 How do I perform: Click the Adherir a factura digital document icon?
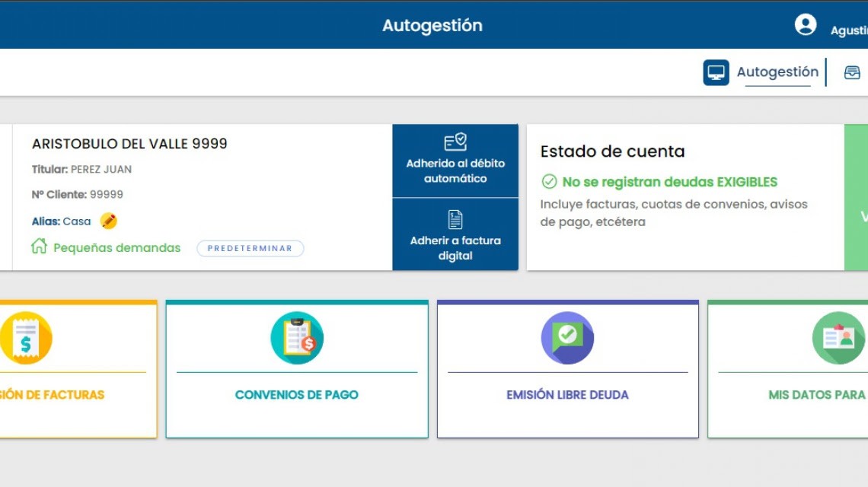(455, 221)
